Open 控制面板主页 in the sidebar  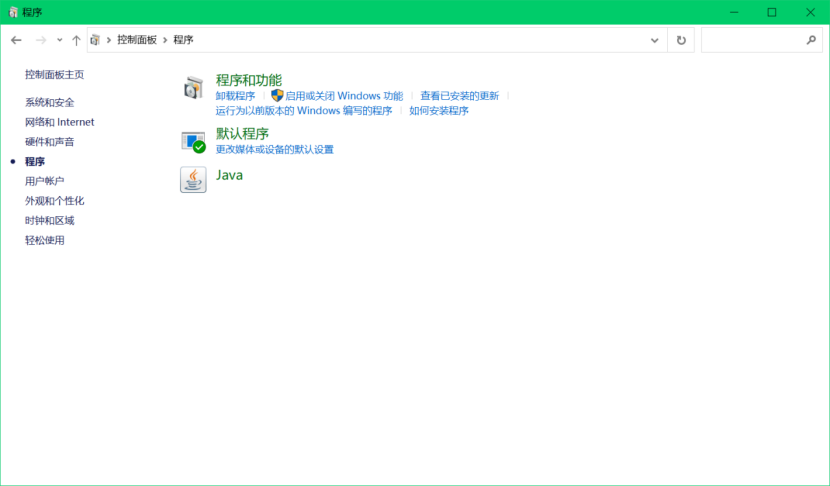(x=55, y=75)
